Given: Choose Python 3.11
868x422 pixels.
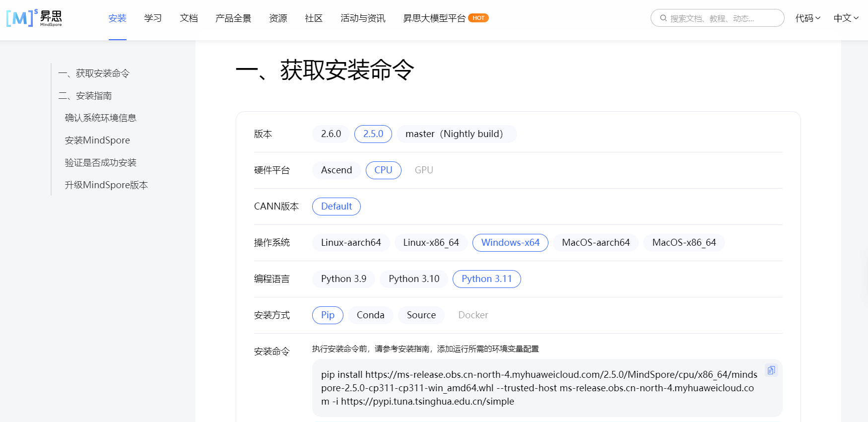Looking at the screenshot, I should pos(487,279).
